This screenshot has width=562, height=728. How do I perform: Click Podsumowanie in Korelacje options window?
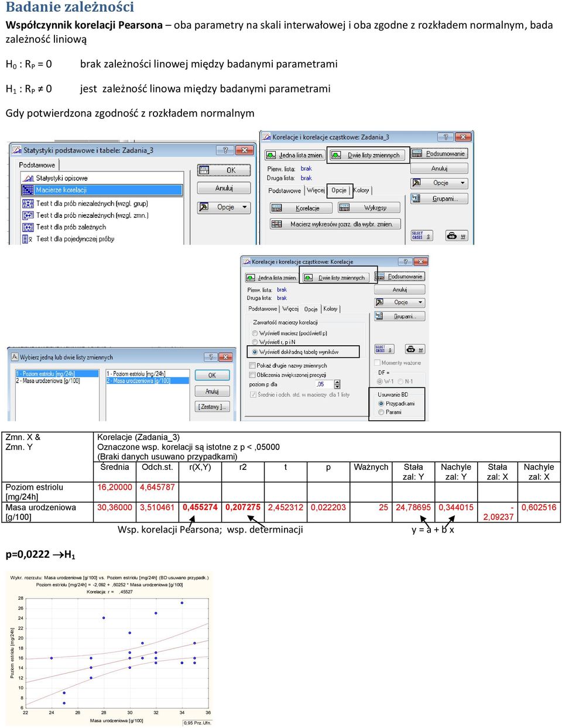pos(400,276)
